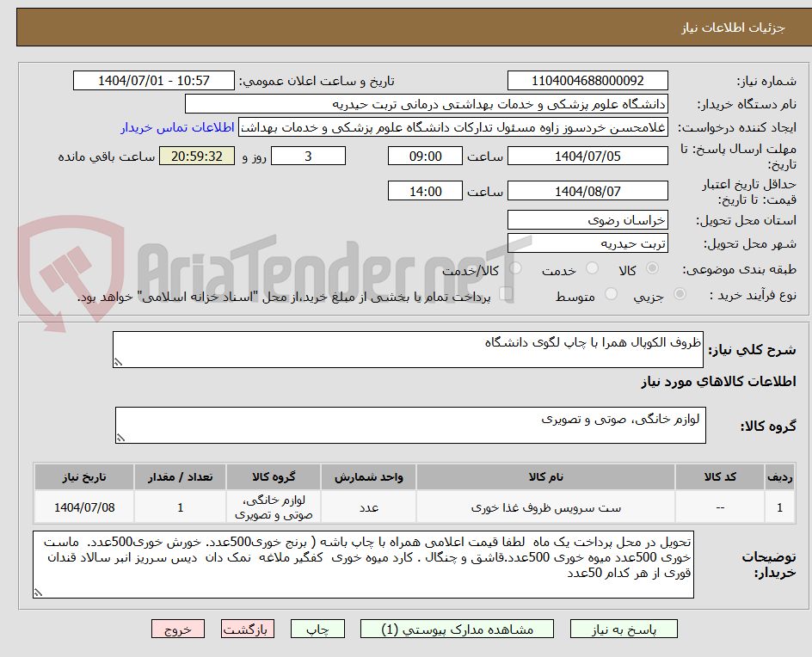Open مشاهده مدارک پیوستی (1) attachments
Screen dimensions: 812x657
457,629
